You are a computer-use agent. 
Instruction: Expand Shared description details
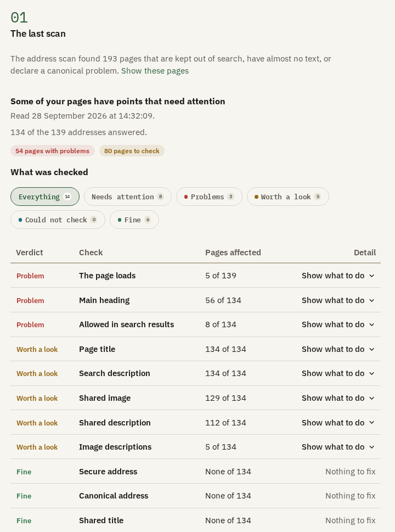[338, 423]
